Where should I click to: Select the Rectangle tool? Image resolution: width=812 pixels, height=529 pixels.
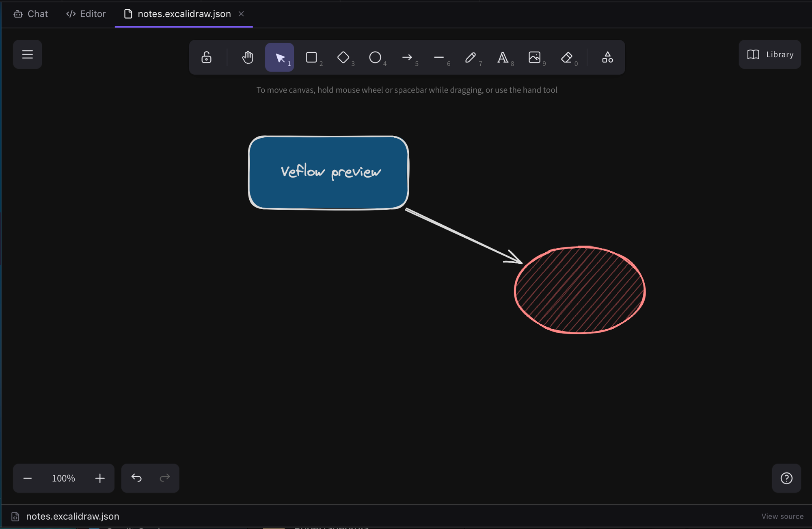pyautogui.click(x=311, y=57)
